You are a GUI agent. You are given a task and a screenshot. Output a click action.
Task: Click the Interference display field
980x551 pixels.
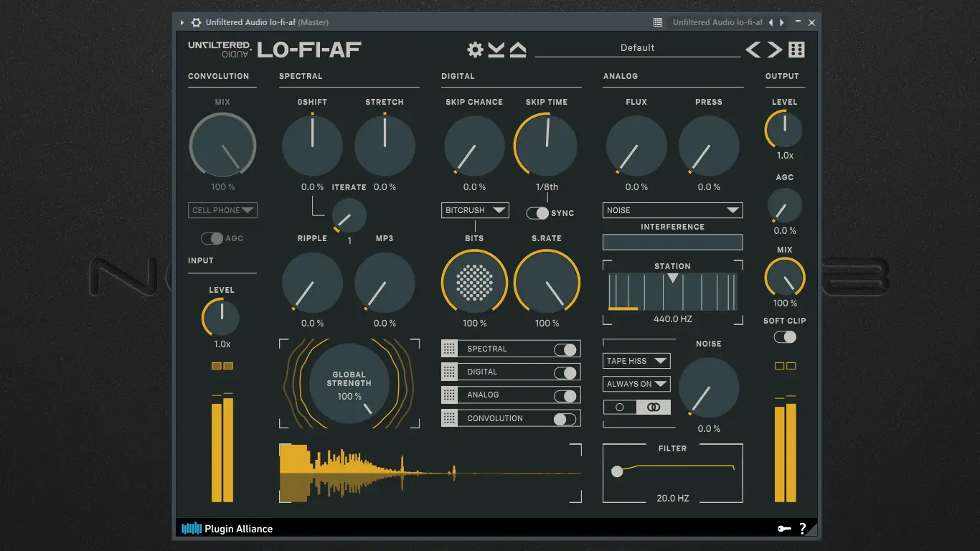coord(673,242)
